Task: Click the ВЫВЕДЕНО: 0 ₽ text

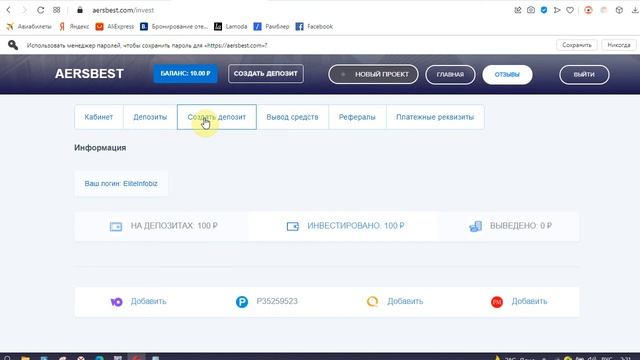Action: (521, 226)
